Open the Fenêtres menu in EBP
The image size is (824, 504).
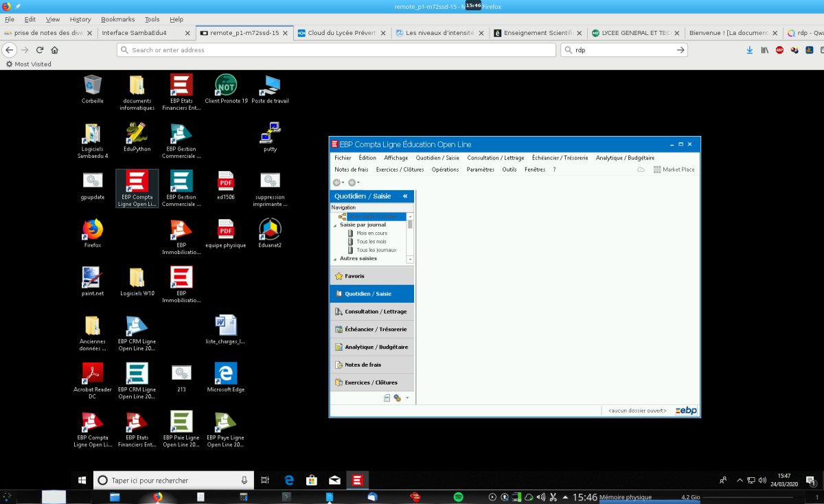(535, 170)
